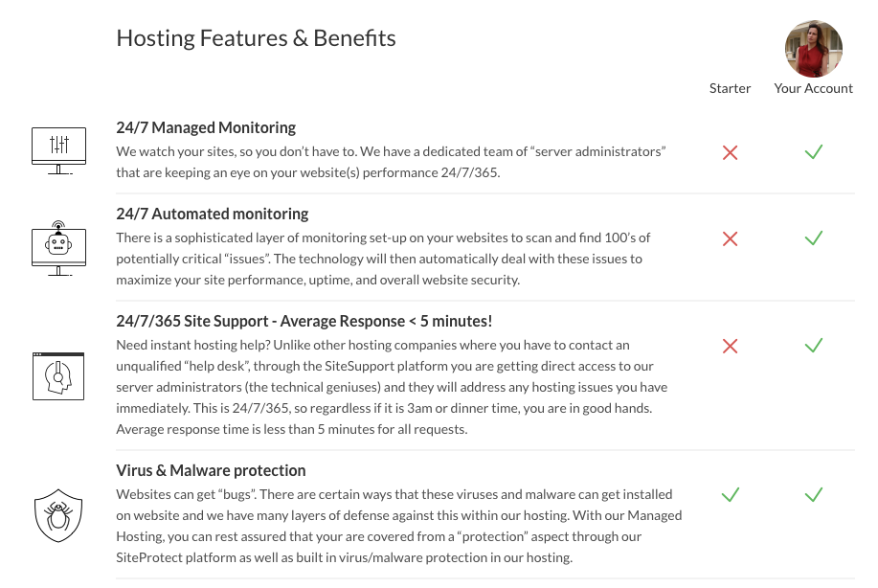
Task: Click the profile photo above Your Account
Action: (x=813, y=49)
